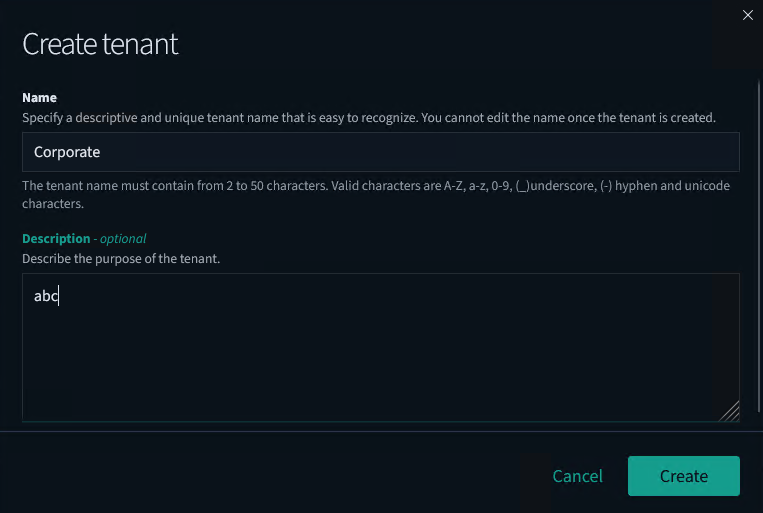The height and width of the screenshot is (513, 763).
Task: Click "must contain from 2 to 50 characters" hint
Action: tap(238, 186)
